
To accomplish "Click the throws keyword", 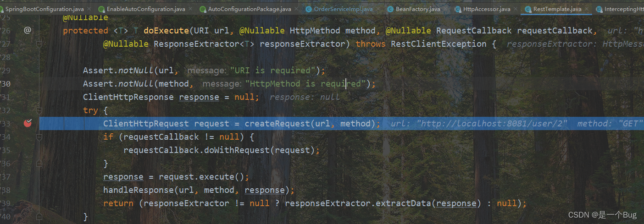I will (x=371, y=44).
